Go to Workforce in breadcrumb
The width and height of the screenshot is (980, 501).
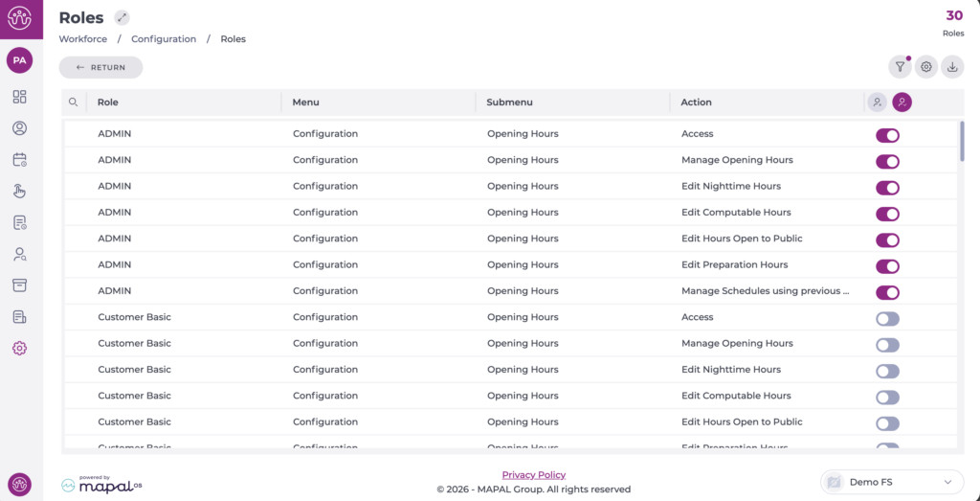pos(83,39)
